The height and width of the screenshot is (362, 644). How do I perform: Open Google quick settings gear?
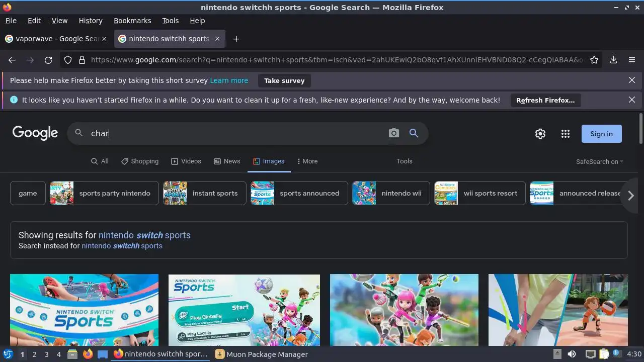(x=540, y=134)
